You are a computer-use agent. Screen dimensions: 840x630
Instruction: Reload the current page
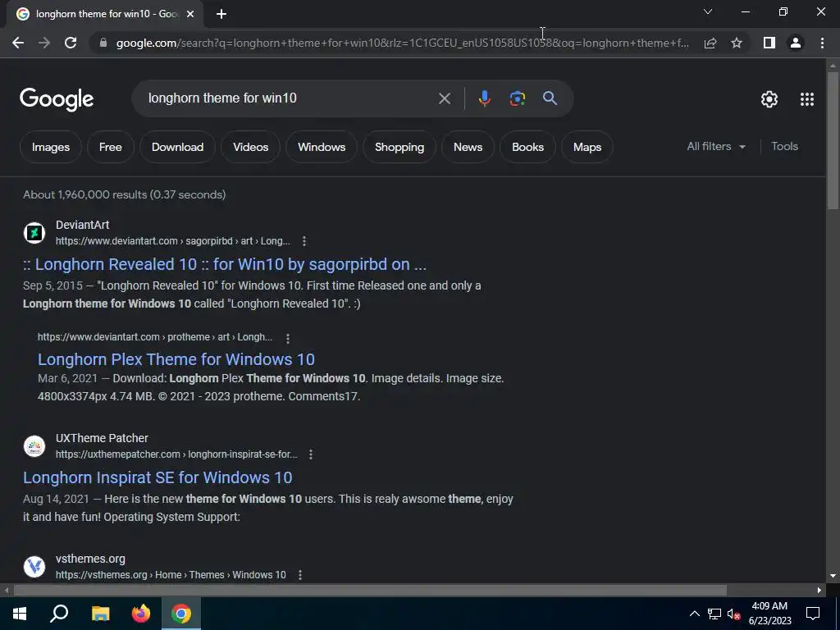[71, 43]
